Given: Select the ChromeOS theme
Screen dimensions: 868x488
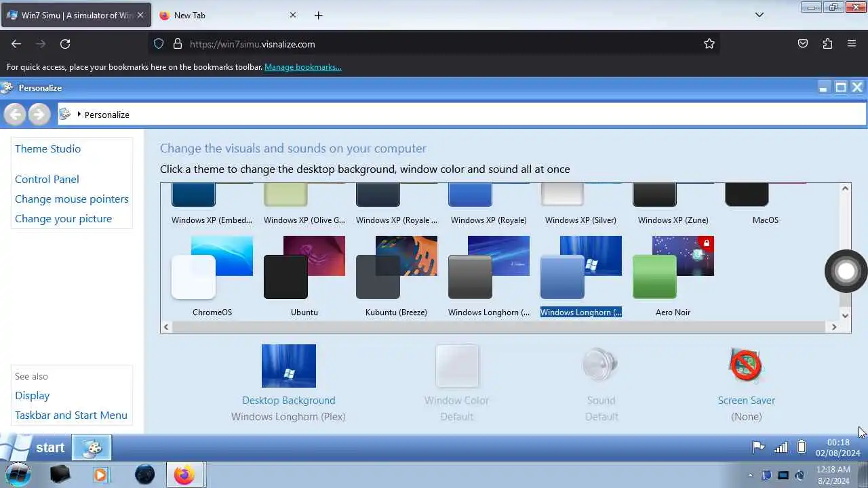Looking at the screenshot, I should pyautogui.click(x=212, y=277).
